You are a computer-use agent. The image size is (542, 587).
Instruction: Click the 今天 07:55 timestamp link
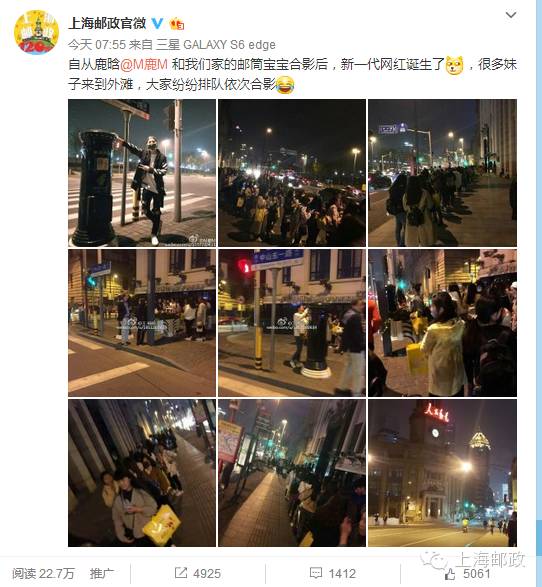(97, 45)
